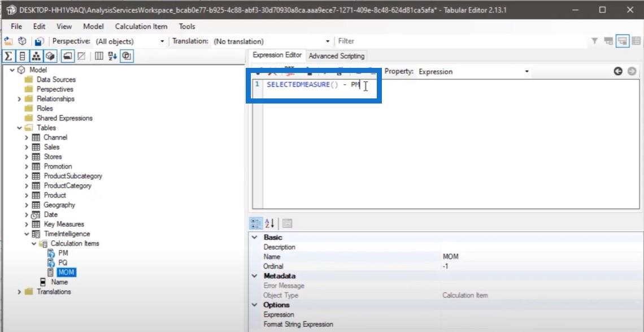Collapse the Model root node
The image size is (644, 332).
12,70
